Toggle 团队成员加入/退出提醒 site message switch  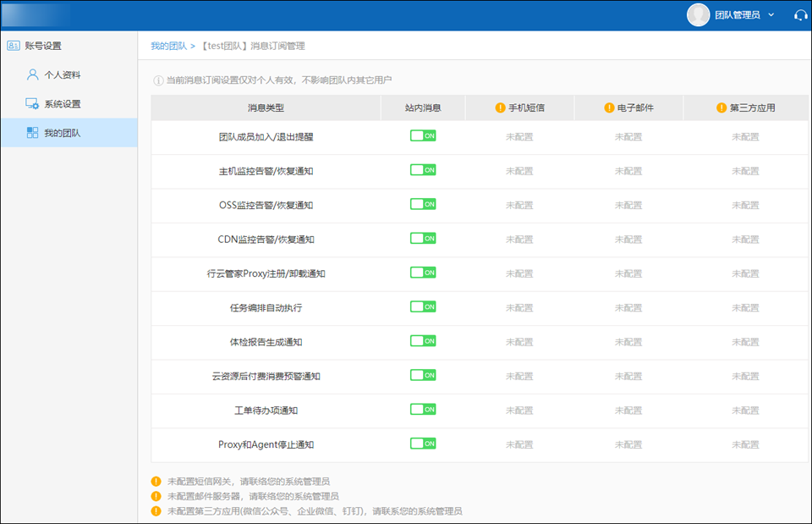click(423, 135)
